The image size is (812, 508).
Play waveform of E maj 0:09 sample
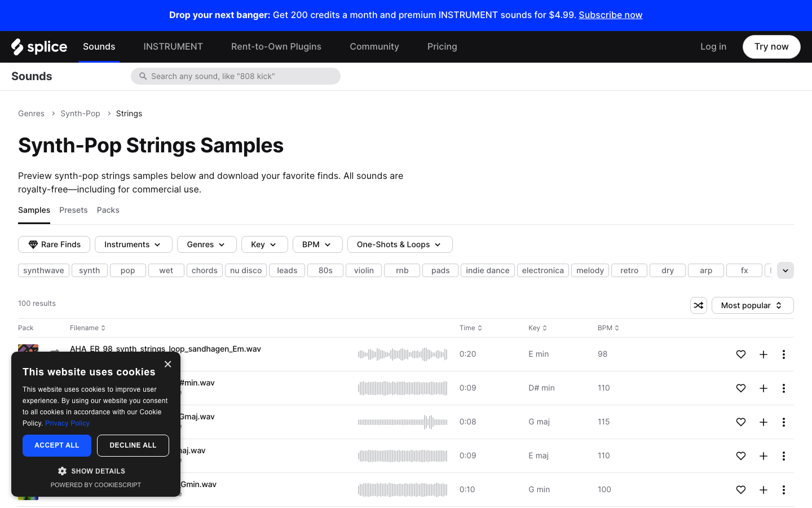[x=403, y=456]
